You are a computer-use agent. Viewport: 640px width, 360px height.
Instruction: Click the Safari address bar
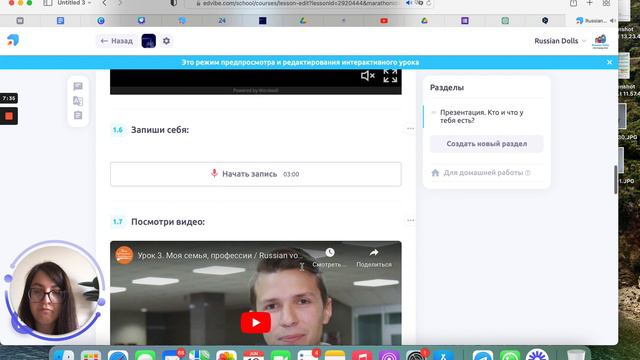pos(302,3)
